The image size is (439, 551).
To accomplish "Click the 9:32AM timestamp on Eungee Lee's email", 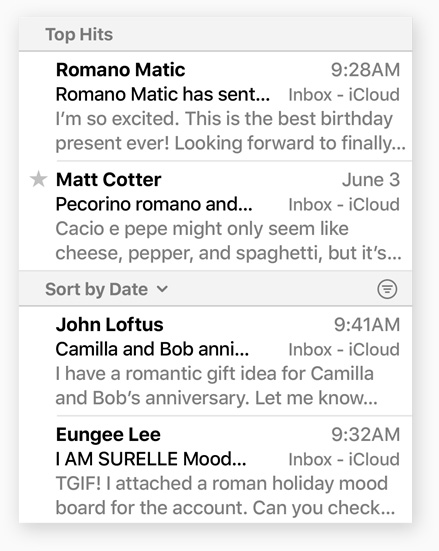I will click(x=366, y=434).
